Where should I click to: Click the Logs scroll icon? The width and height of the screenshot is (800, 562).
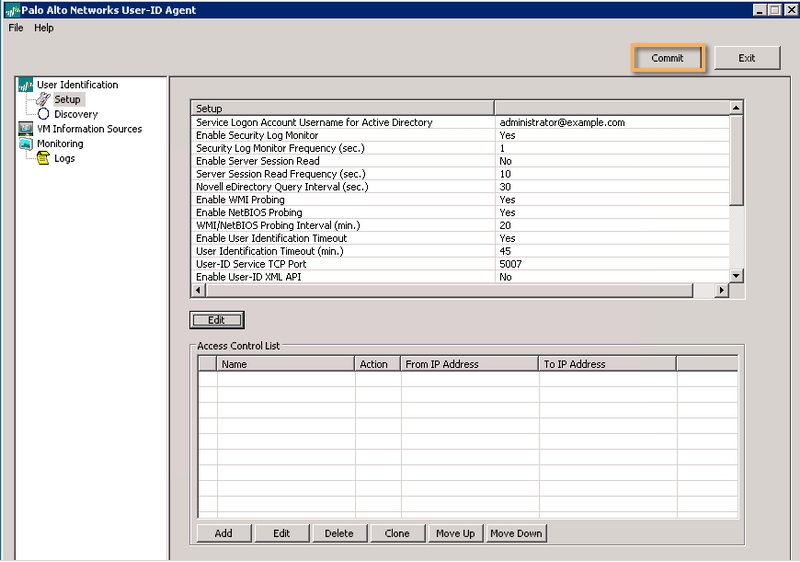pyautogui.click(x=43, y=159)
